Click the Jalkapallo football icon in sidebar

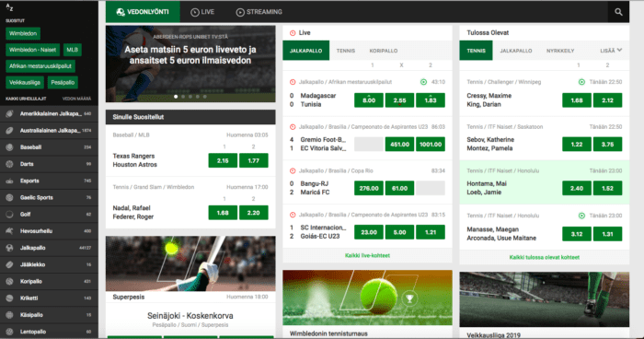pos(9,248)
